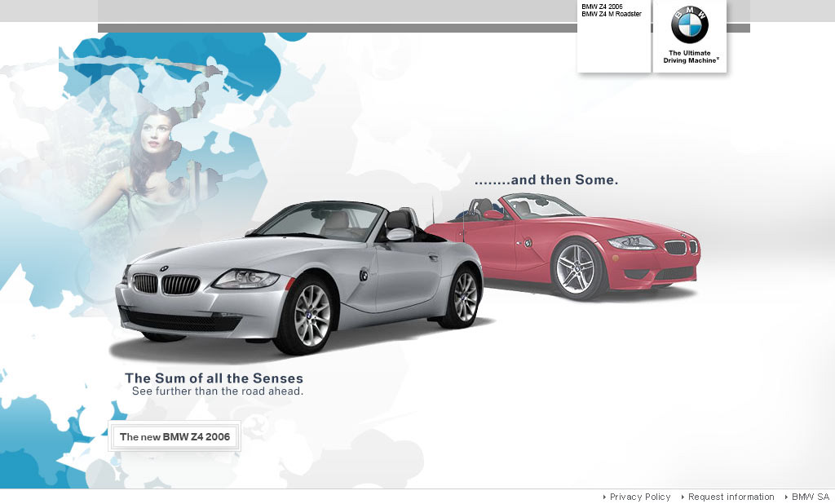The width and height of the screenshot is (835, 504).
Task: Open the Request information link
Action: click(731, 497)
